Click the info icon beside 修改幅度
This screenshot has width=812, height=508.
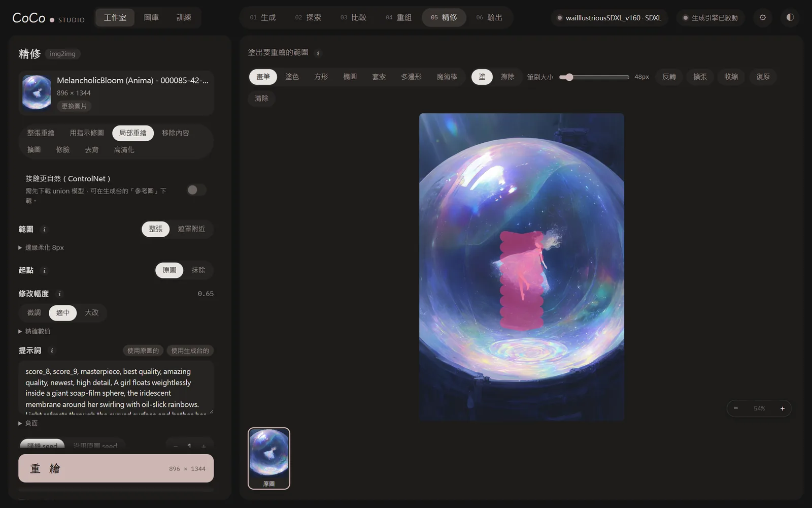click(x=59, y=294)
